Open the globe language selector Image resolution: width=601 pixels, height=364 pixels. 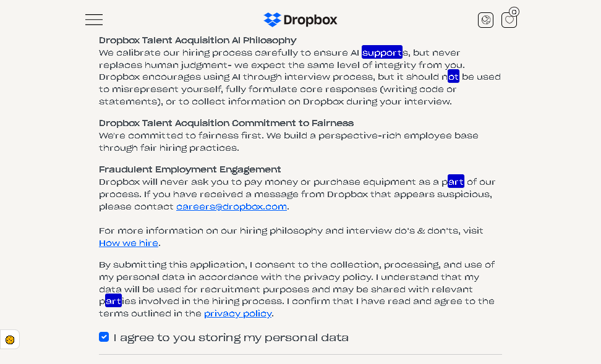(485, 20)
